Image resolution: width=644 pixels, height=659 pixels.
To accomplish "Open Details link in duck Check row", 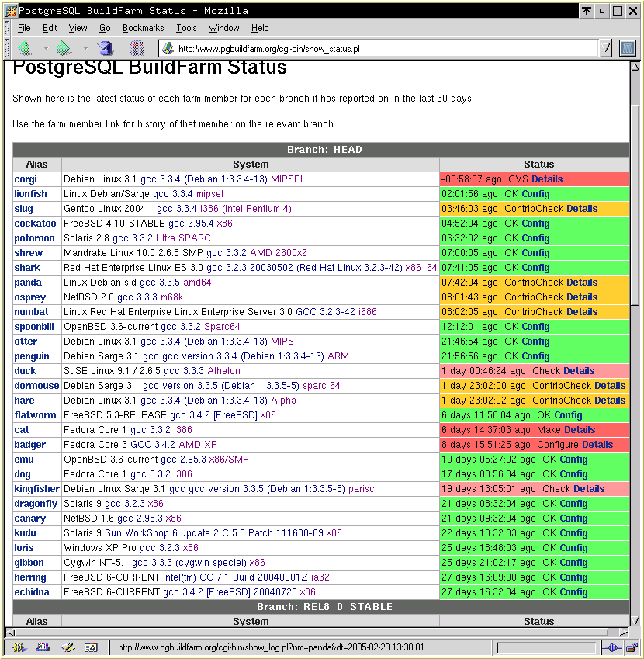I will (579, 371).
